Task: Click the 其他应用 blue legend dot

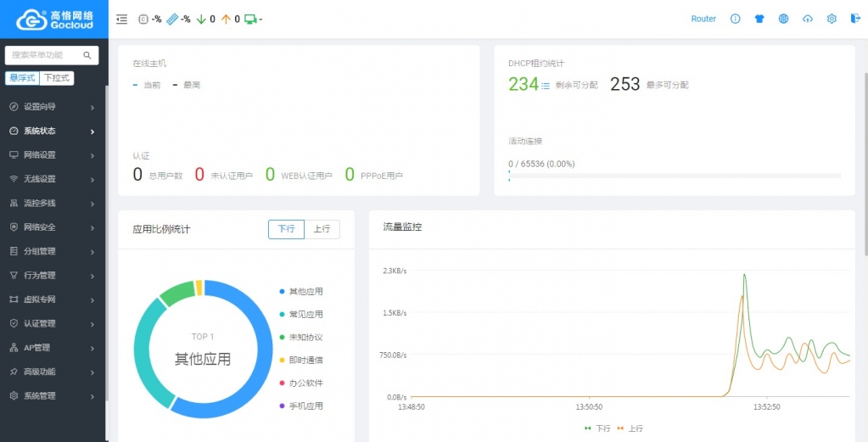Action: coord(282,292)
